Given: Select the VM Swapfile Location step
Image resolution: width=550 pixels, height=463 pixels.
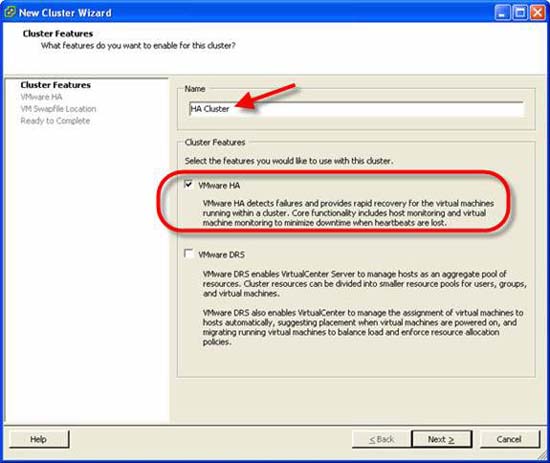Looking at the screenshot, I should pyautogui.click(x=58, y=109).
